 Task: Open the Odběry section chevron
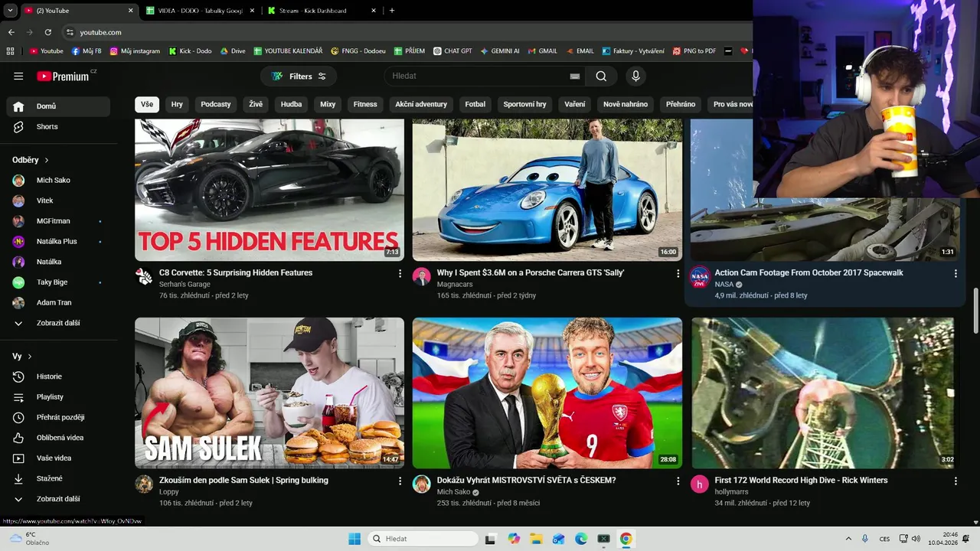47,160
